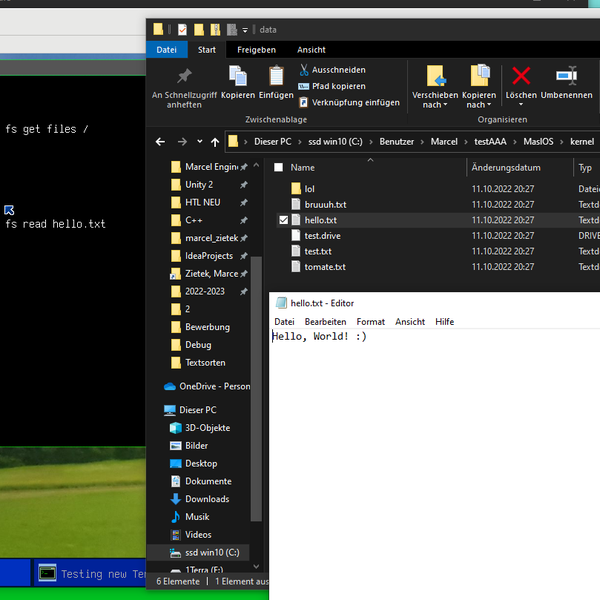This screenshot has width=600, height=600.
Task: Uncheck the hello.txt file checkbox
Action: [x=283, y=220]
